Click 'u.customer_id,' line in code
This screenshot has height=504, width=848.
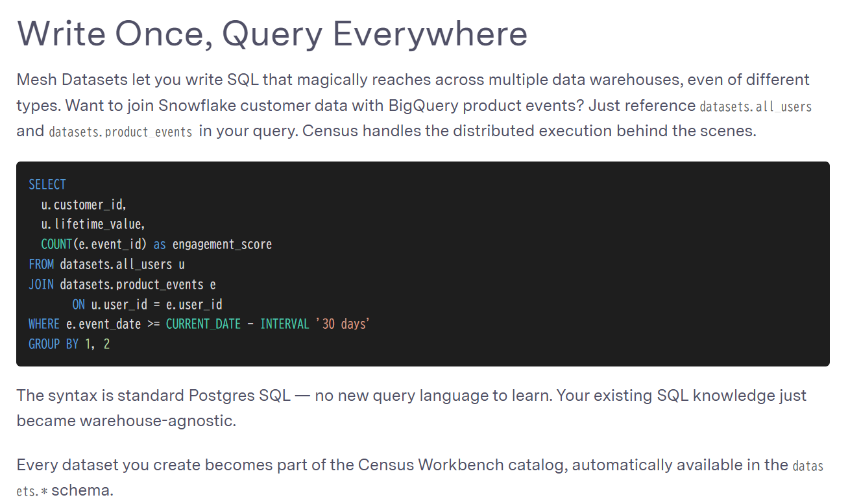click(x=84, y=205)
